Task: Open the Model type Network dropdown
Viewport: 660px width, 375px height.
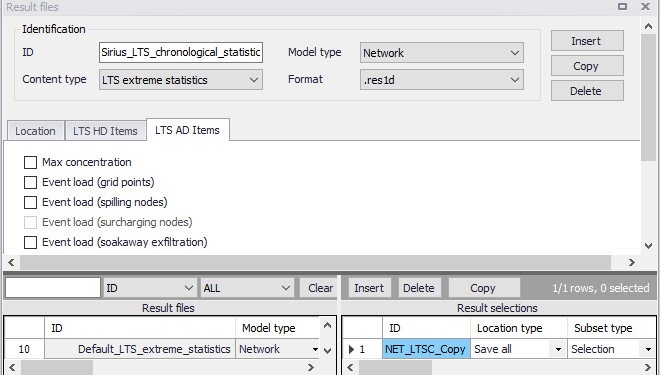Action: click(x=442, y=53)
